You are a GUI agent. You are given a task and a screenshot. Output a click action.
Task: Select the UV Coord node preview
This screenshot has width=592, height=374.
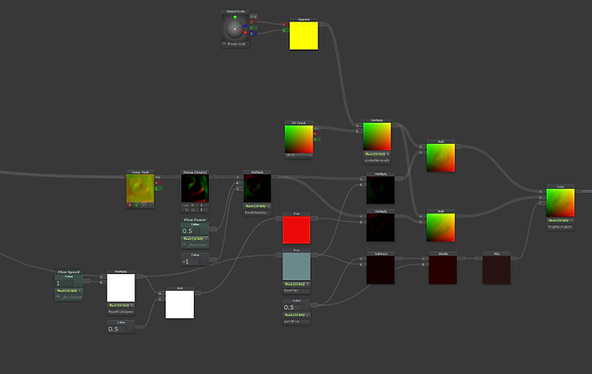click(x=299, y=139)
